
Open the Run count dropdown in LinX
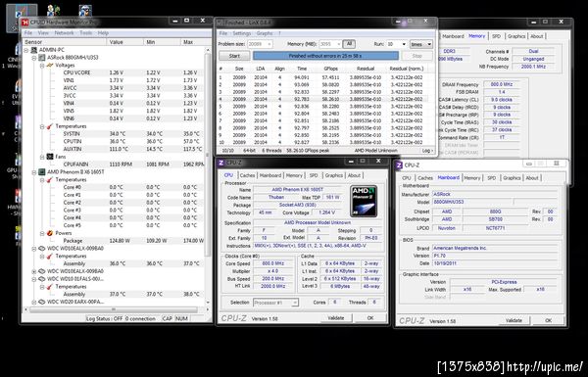coord(404,44)
